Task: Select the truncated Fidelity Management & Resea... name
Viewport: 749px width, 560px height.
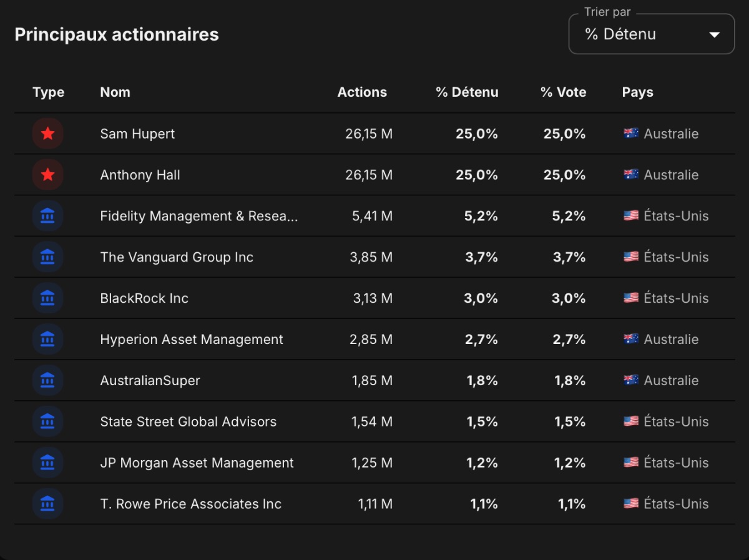Action: point(199,216)
